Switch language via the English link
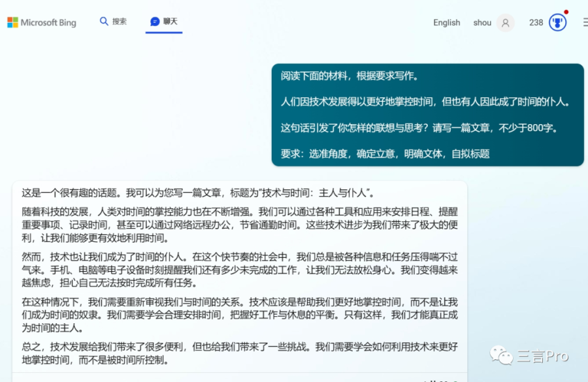Screen dimensions: 588x382 447,22
